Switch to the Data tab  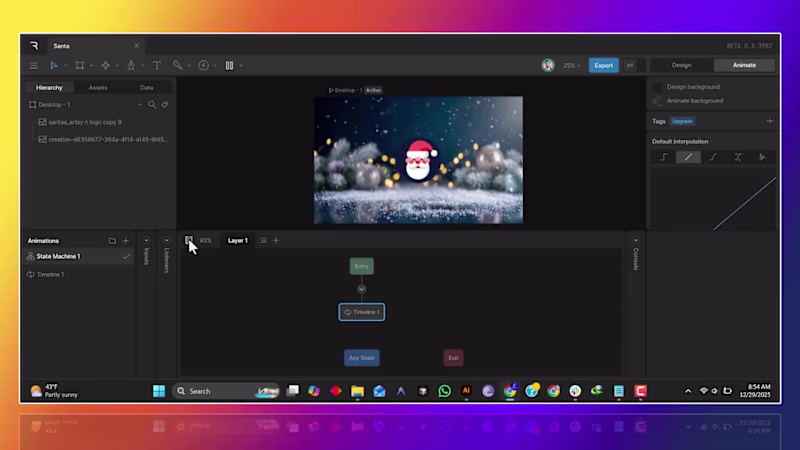coord(147,88)
